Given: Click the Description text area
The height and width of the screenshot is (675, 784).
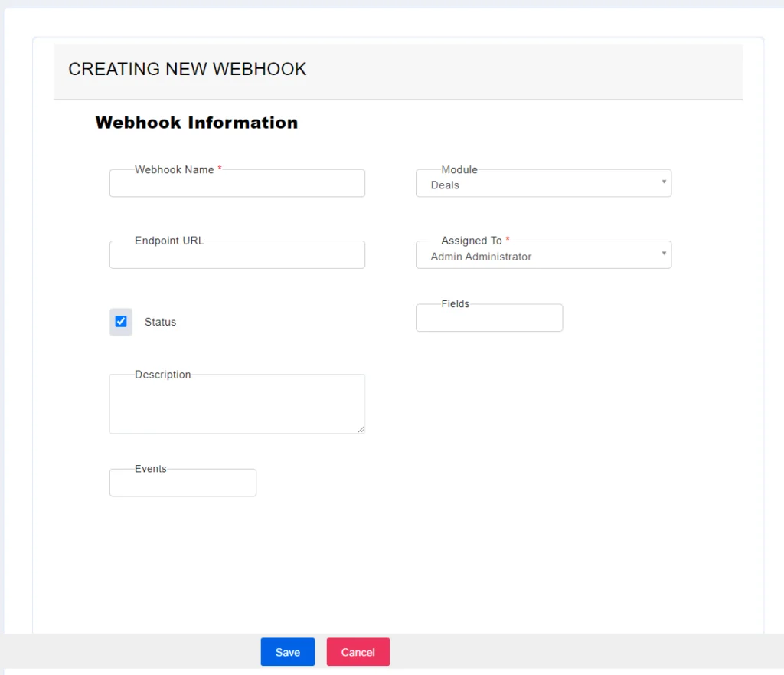Looking at the screenshot, I should coord(237,402).
